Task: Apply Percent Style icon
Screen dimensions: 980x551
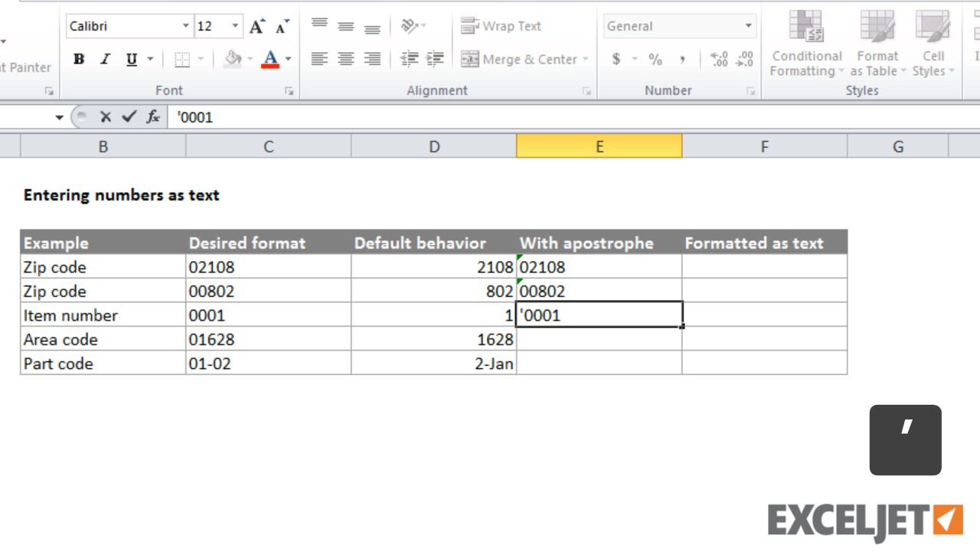Action: tap(655, 59)
